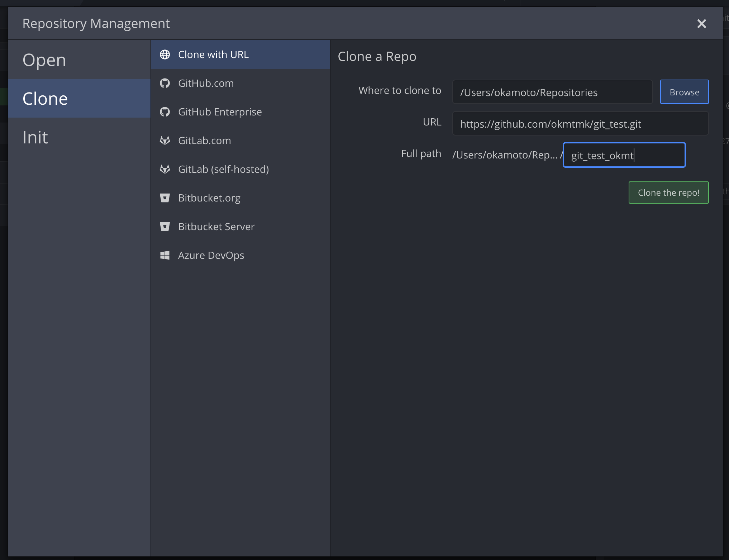Screen dimensions: 729x560
Task: Click the GitLab.com fox icon
Action: click(165, 141)
